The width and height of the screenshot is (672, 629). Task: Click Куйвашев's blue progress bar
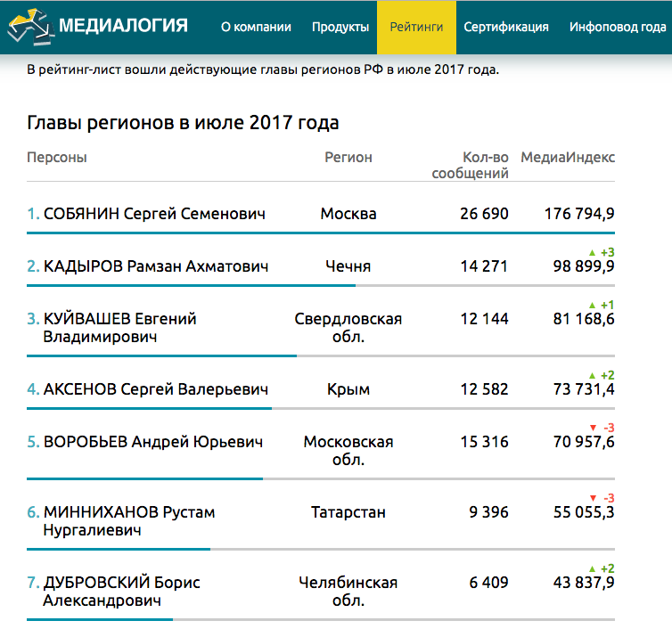tap(161, 355)
